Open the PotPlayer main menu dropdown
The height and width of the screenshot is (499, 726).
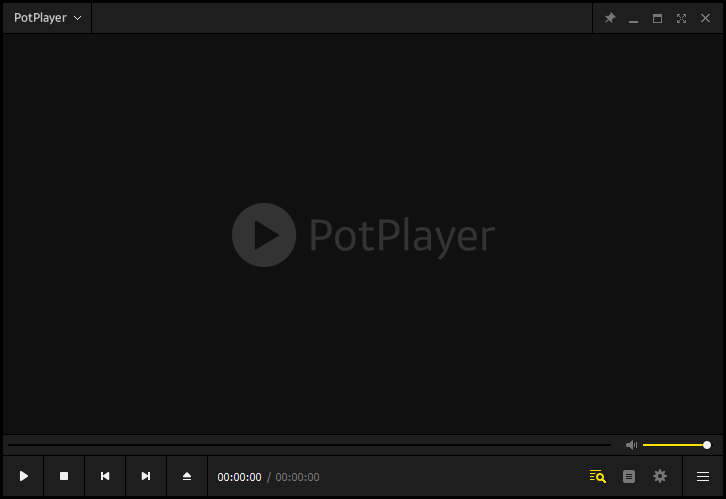tap(47, 18)
